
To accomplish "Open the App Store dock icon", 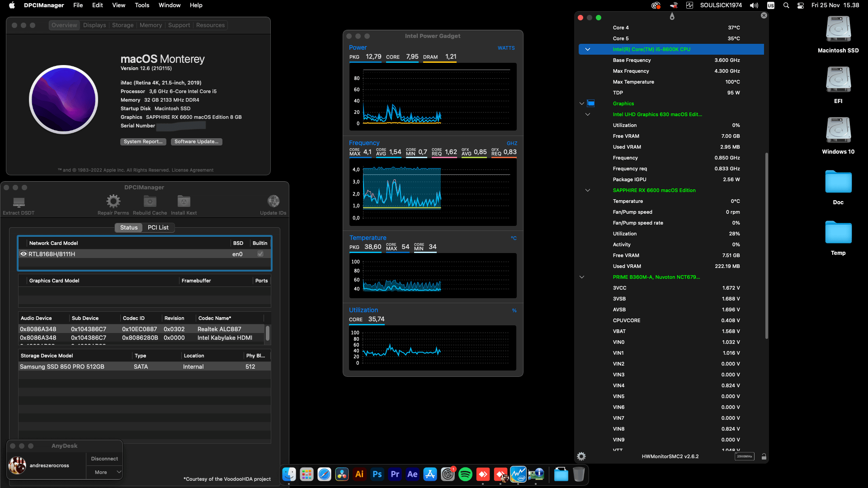I will click(430, 474).
